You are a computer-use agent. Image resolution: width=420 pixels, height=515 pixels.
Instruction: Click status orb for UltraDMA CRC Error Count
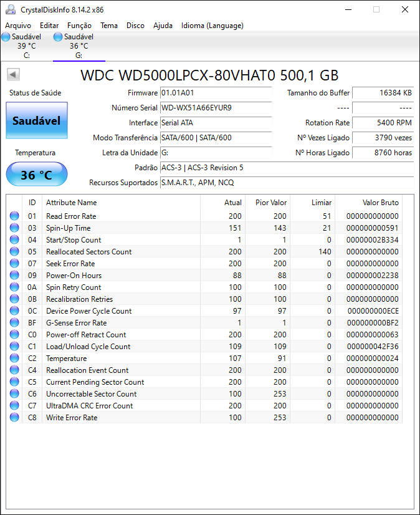[x=14, y=405]
